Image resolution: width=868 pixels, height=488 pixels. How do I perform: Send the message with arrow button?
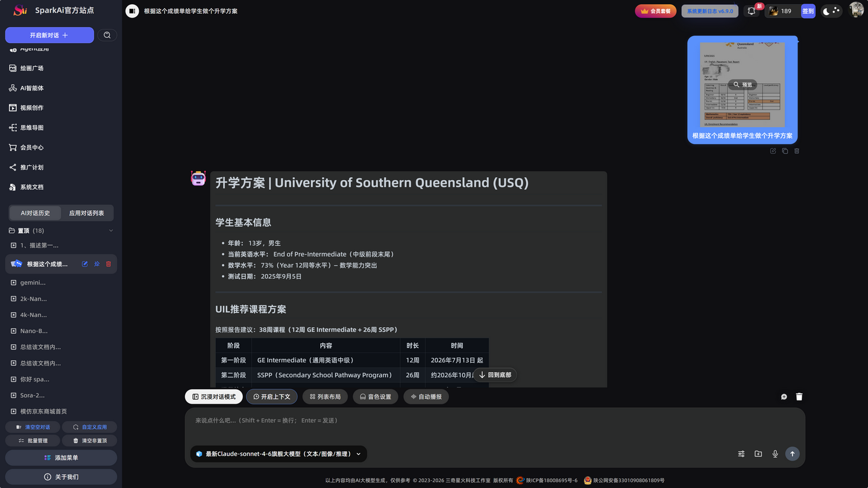793,454
